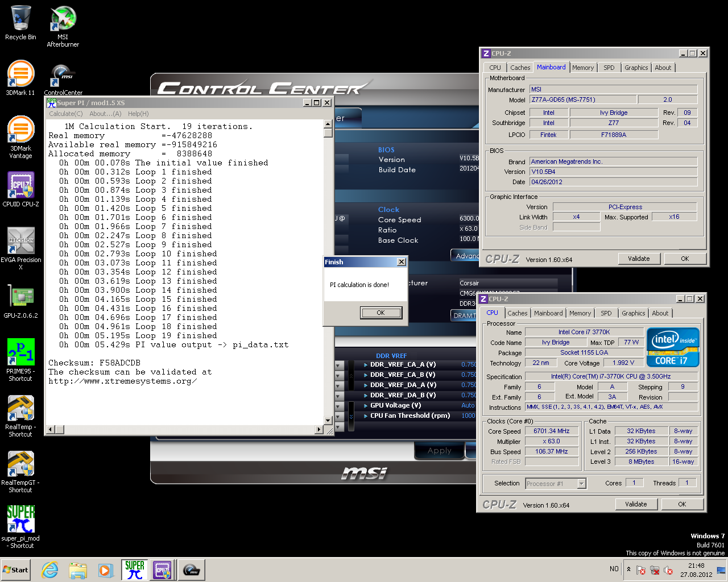
Task: Open the gray dropdown on the DDR_VREF_CA_B row
Action: tap(340, 375)
